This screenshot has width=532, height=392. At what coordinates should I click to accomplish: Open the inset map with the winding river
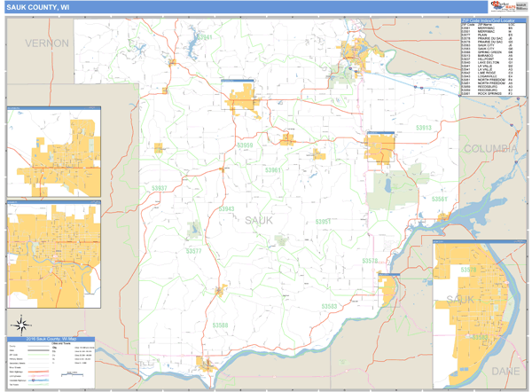point(54,255)
